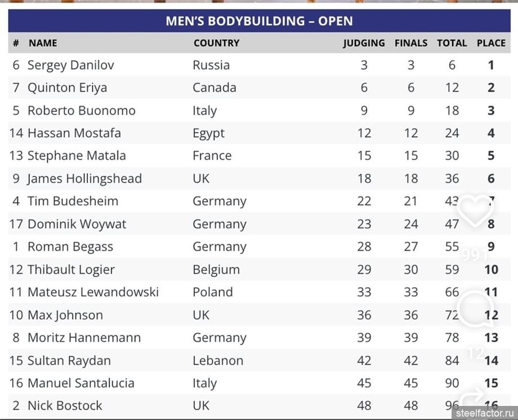Select the Men's Bodybuilding – Open title bar

click(x=259, y=21)
